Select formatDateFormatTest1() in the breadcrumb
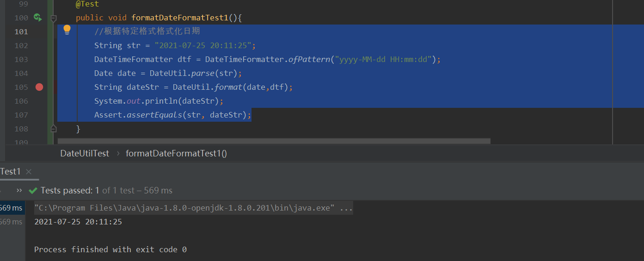644x261 pixels. [x=176, y=153]
